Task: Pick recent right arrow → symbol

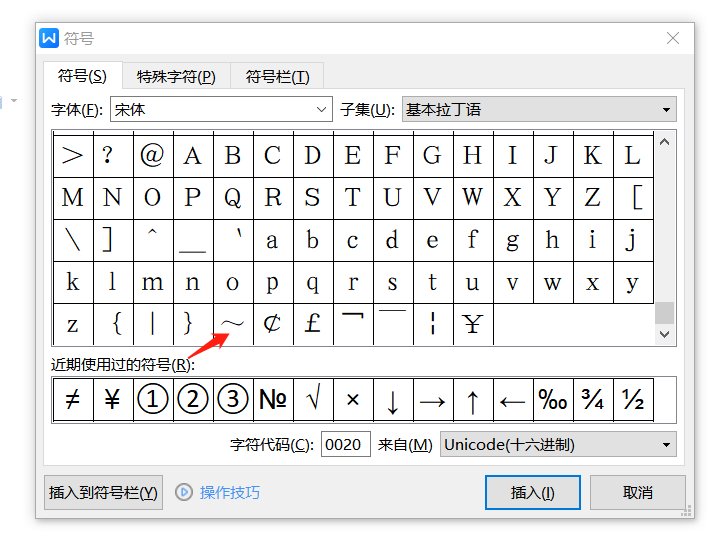Action: pyautogui.click(x=433, y=399)
